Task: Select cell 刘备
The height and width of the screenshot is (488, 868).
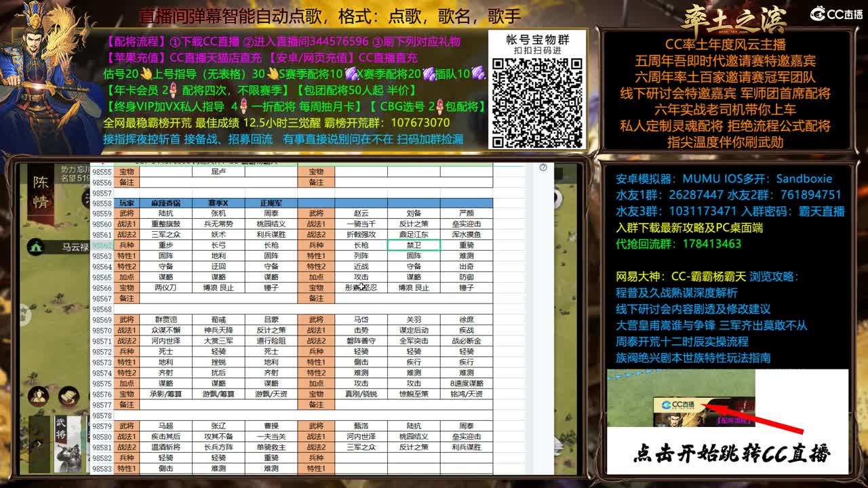Action: [414, 213]
